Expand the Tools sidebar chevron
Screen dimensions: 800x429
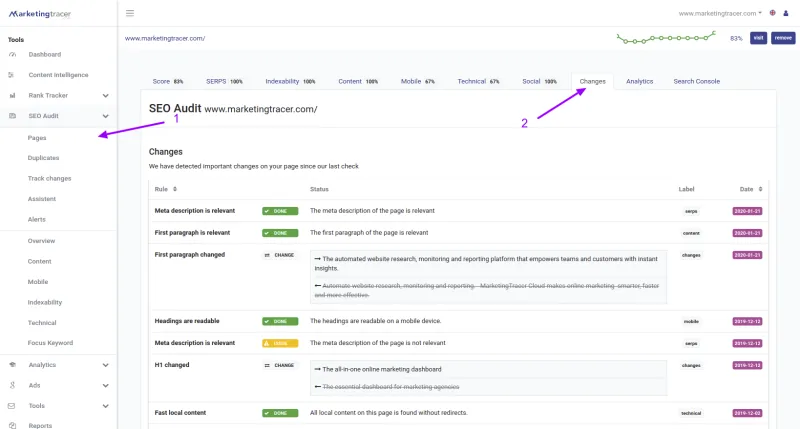[x=105, y=406]
